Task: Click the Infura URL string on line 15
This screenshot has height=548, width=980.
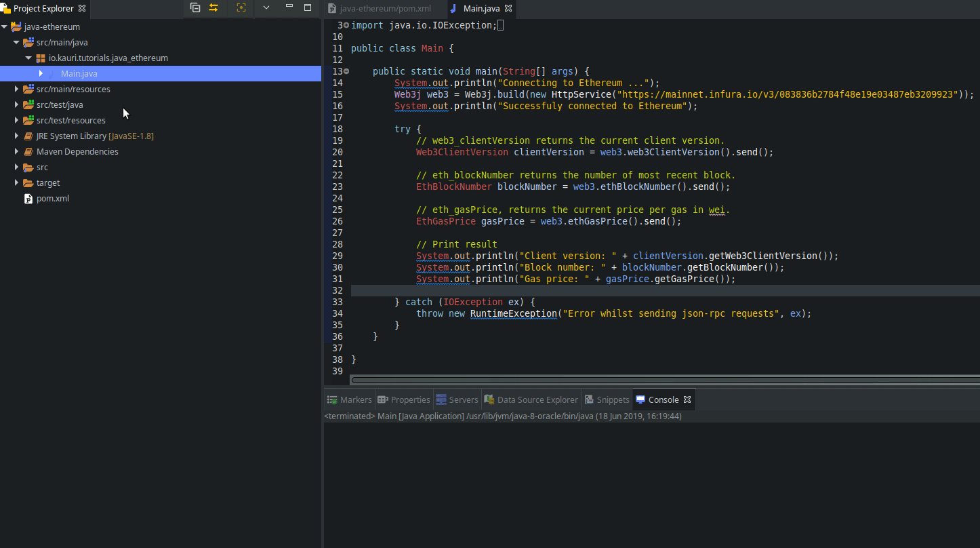Action: tap(787, 94)
